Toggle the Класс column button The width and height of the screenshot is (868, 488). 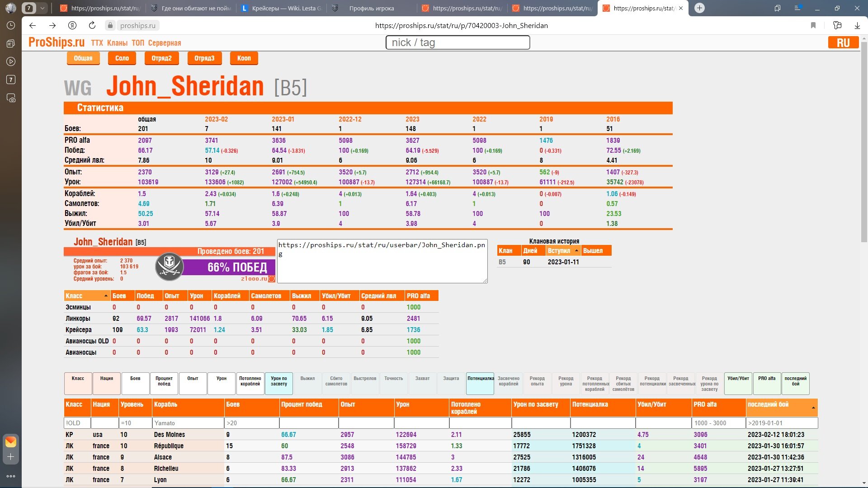pos(78,384)
